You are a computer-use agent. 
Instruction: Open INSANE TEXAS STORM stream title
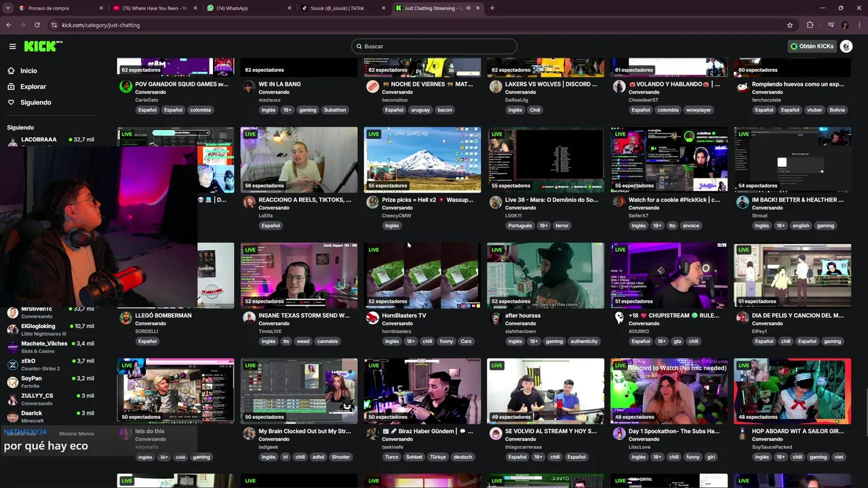(304, 315)
